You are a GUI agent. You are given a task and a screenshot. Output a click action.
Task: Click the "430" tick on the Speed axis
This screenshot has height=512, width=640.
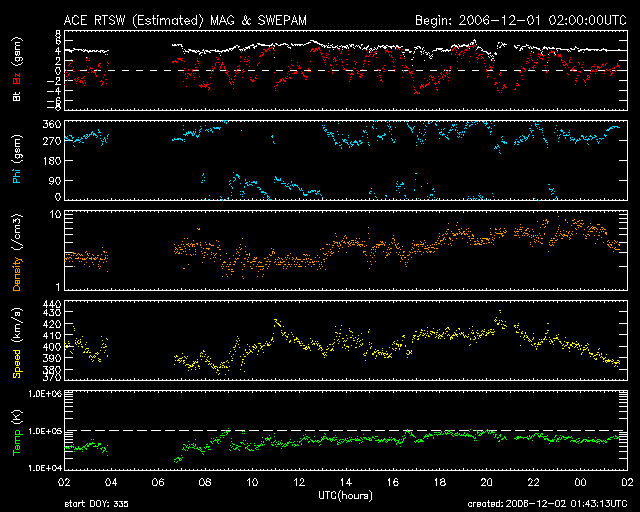point(51,312)
